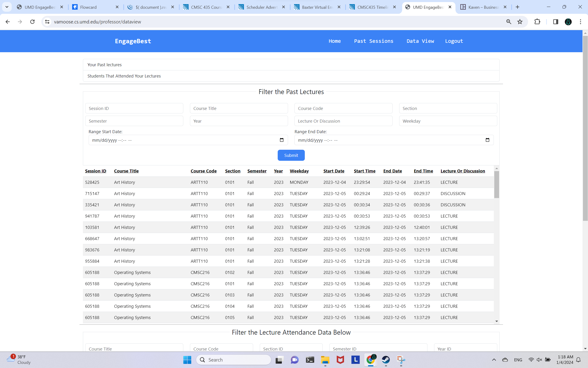
Task: Sort table by Start Date header
Action: point(334,171)
